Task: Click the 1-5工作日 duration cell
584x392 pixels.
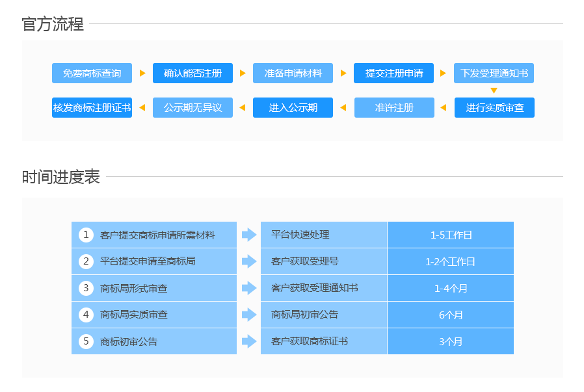Action: click(451, 235)
